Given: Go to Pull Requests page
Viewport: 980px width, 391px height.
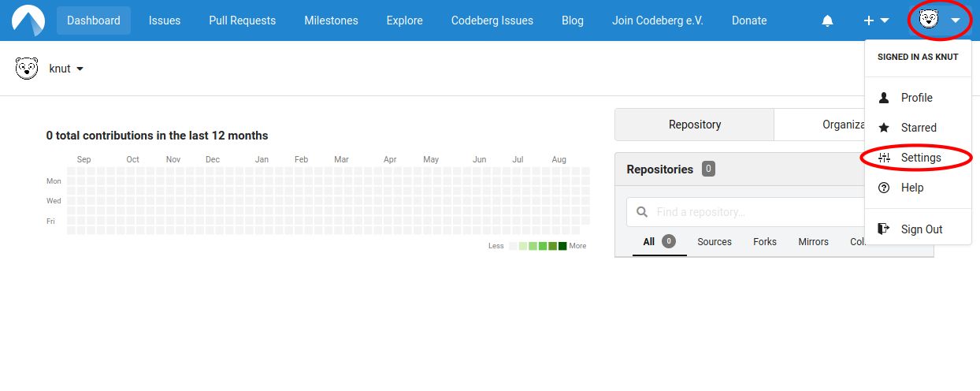Looking at the screenshot, I should pos(242,20).
